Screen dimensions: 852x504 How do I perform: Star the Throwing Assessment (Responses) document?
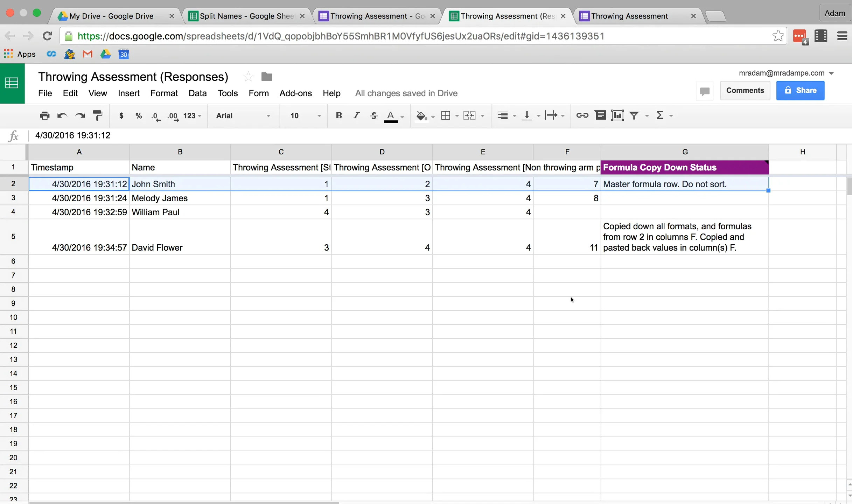tap(248, 77)
